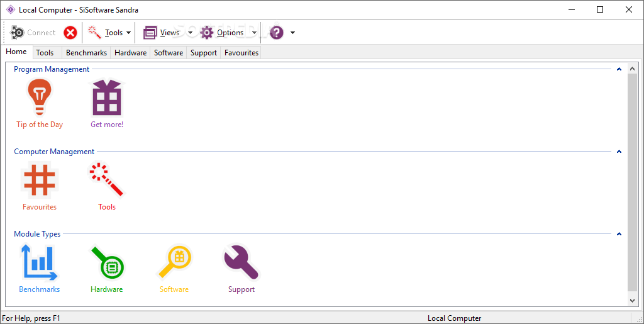Click the purple help question mark icon
The width and height of the screenshot is (644, 324).
click(277, 33)
